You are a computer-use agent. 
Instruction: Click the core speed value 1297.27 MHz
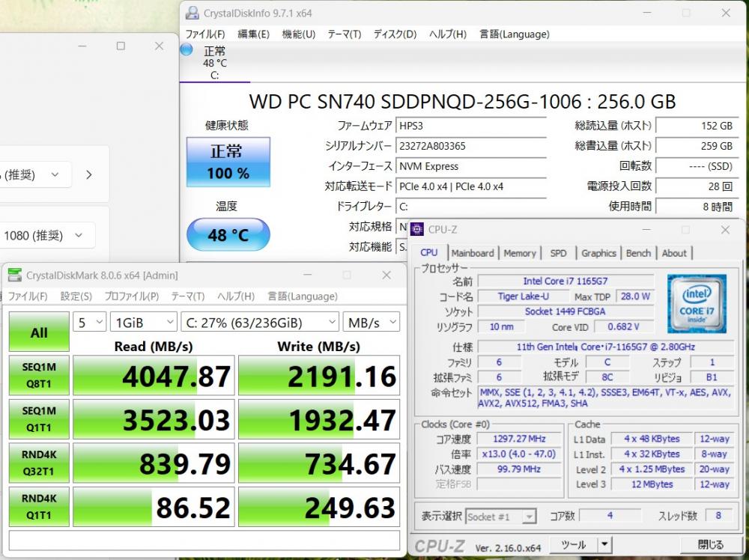pos(520,439)
